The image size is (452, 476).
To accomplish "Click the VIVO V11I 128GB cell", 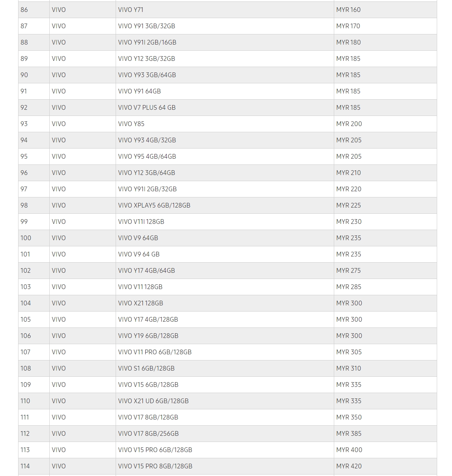I will click(141, 222).
